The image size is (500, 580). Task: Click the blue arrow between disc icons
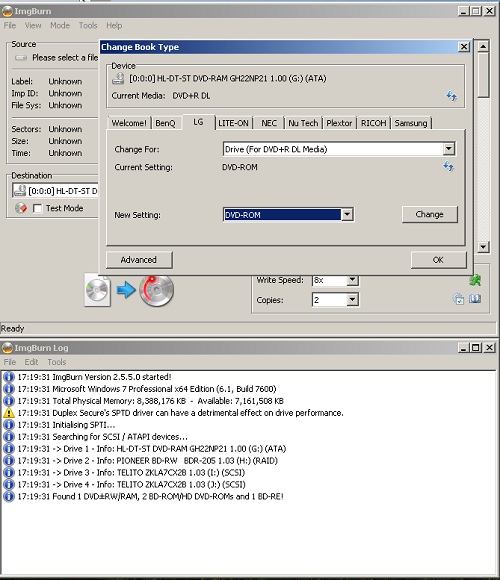coord(126,290)
